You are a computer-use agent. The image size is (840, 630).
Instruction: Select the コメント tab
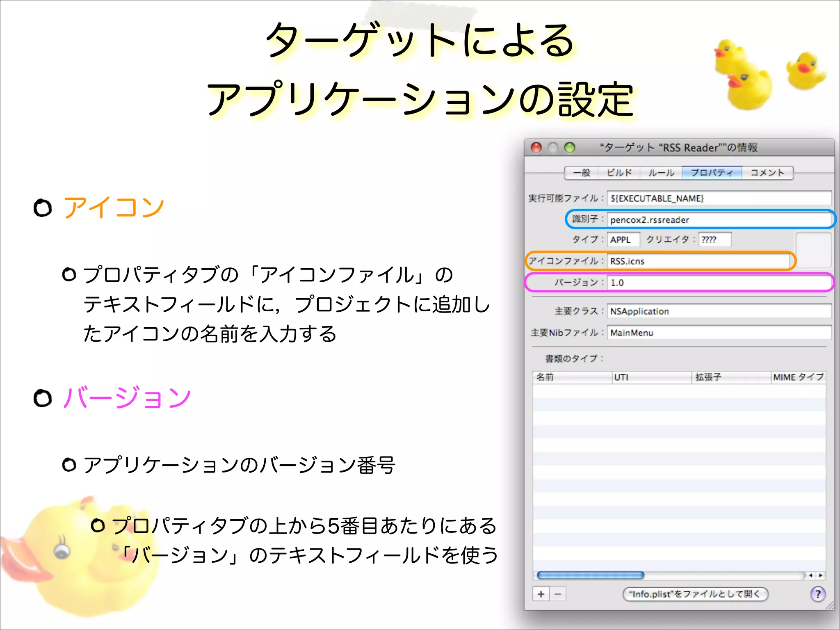767,173
